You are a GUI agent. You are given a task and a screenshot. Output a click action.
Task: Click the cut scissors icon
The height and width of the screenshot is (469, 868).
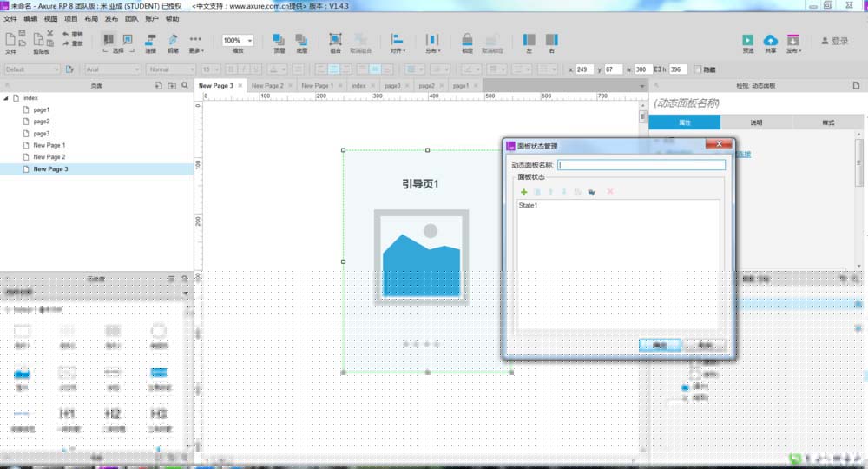(x=49, y=33)
